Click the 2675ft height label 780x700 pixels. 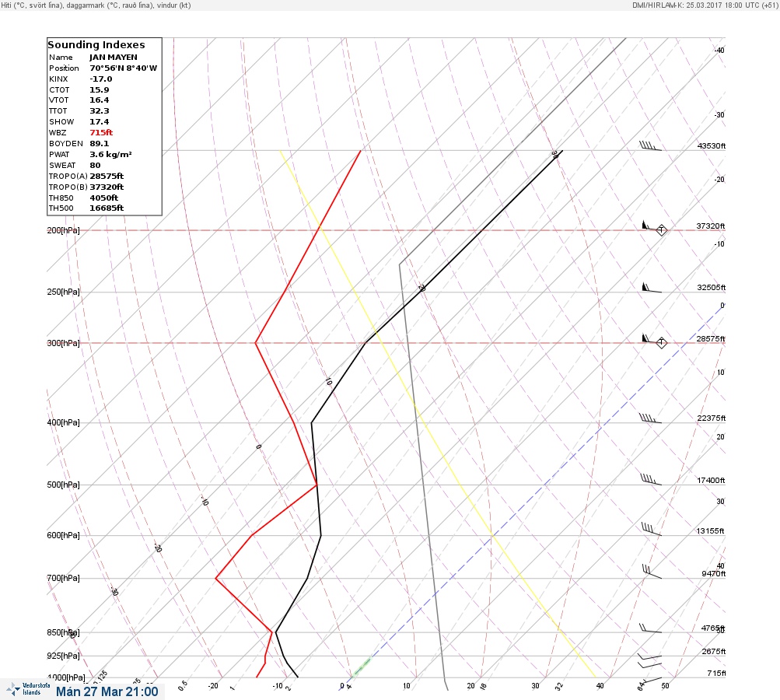click(714, 651)
